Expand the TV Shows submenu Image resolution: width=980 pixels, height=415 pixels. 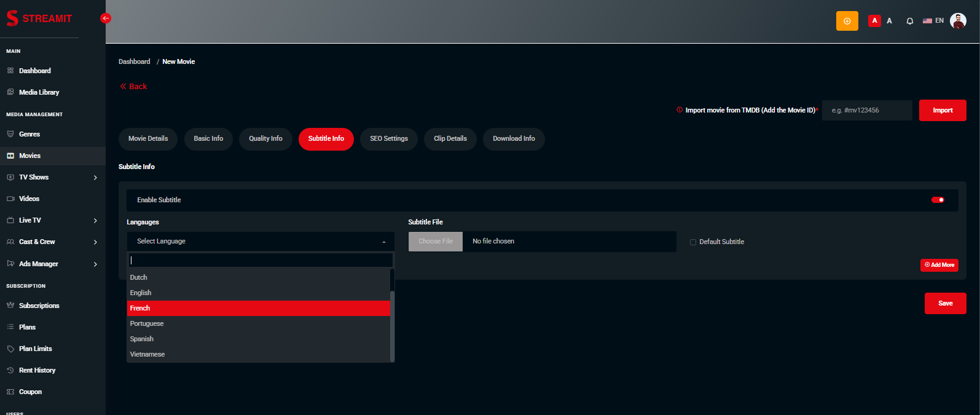pyautogui.click(x=95, y=178)
